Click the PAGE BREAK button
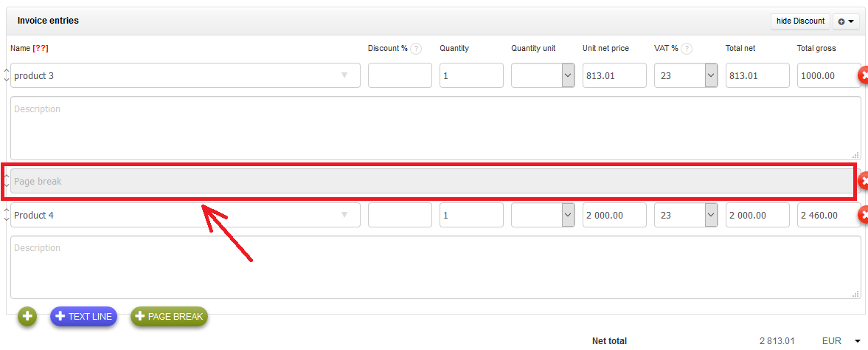The image size is (868, 350). pos(169,317)
